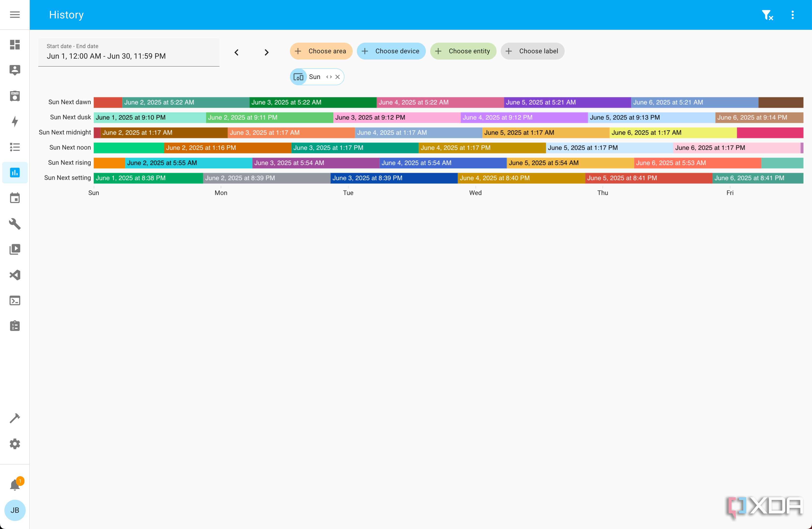Screen dimensions: 812x529
Task: Clear the history filters icon
Action: pos(767,15)
